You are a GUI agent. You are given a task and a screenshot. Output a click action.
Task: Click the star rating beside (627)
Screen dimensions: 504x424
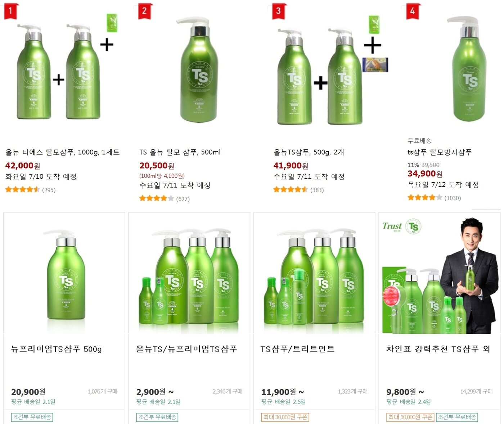156,198
